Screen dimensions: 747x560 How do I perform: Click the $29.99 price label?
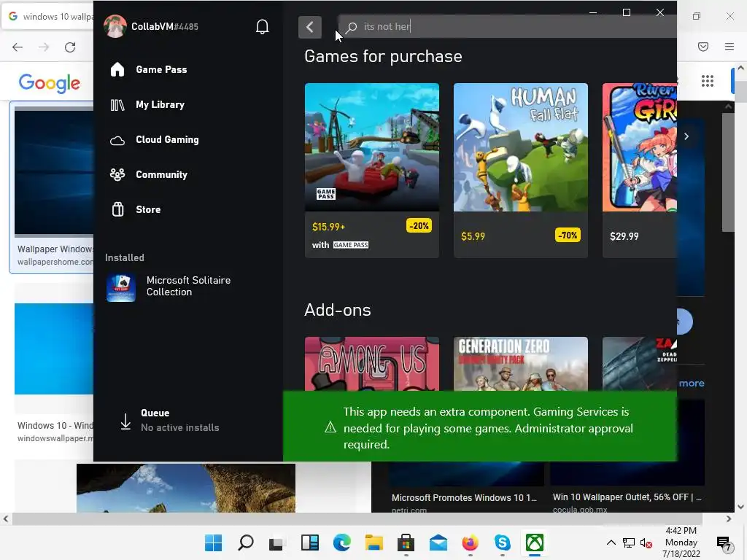[624, 236]
